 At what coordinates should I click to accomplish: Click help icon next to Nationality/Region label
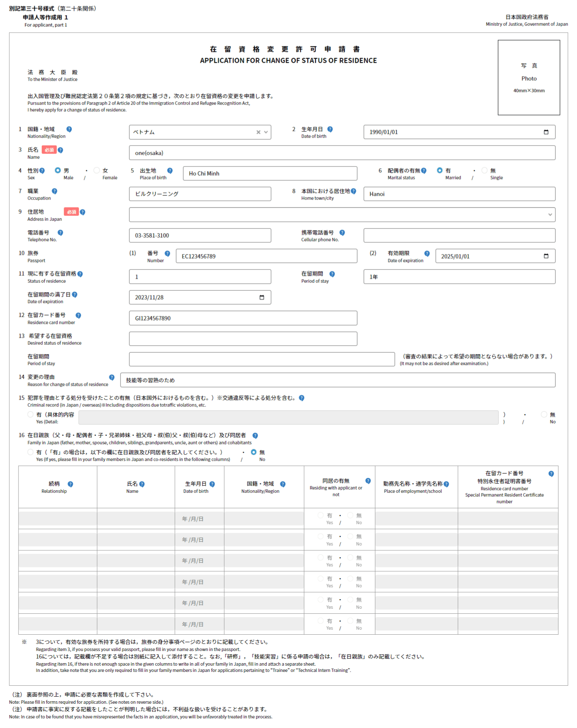69,129
